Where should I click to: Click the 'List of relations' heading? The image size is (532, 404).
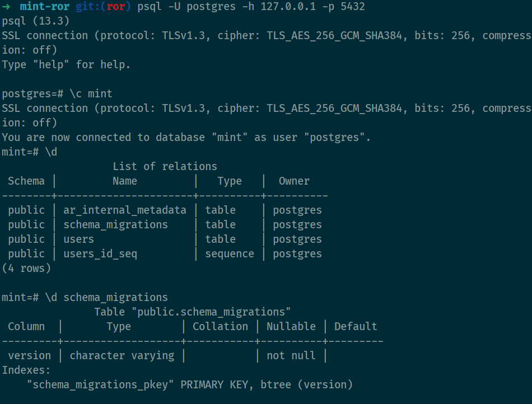pos(165,167)
